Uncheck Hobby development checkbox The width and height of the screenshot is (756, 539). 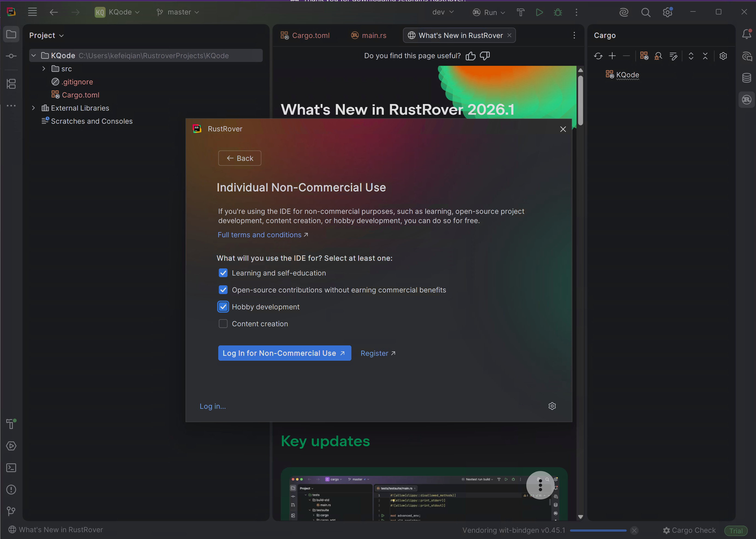(223, 307)
